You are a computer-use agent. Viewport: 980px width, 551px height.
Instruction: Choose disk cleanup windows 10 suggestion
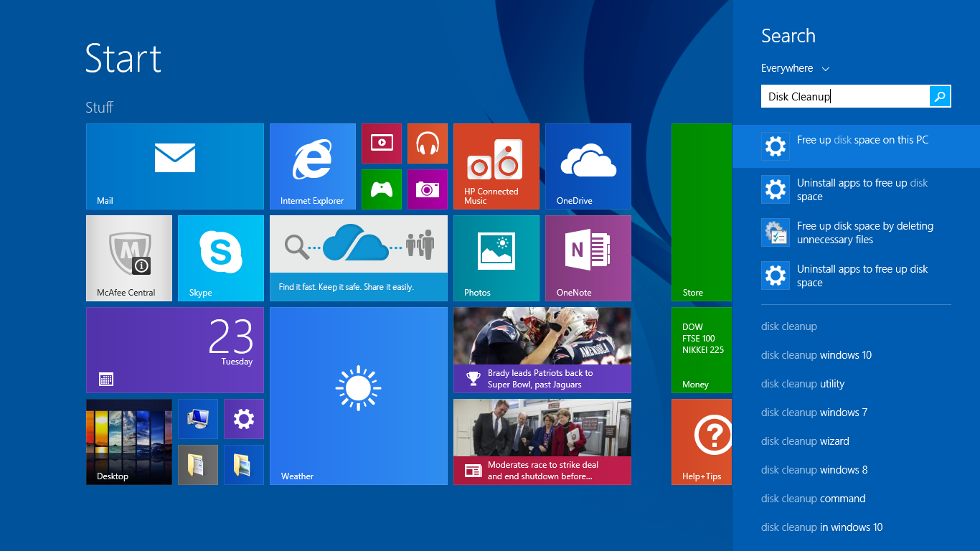[x=816, y=355]
